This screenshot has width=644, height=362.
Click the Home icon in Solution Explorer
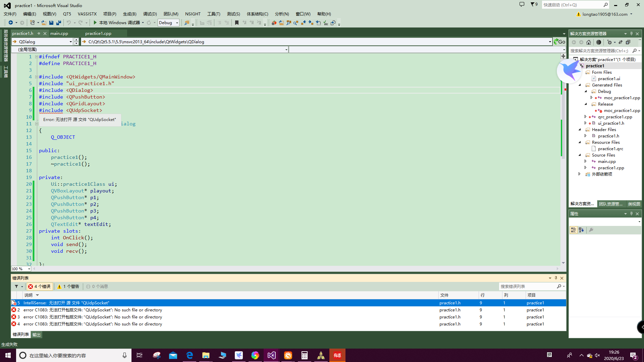589,42
